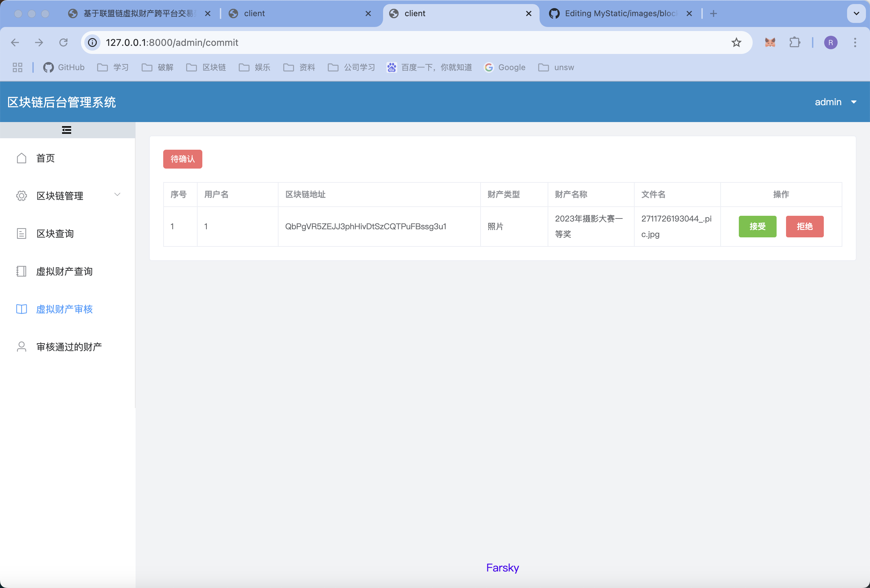Image resolution: width=870 pixels, height=588 pixels.
Task: Click the green 接受 button
Action: click(x=757, y=227)
